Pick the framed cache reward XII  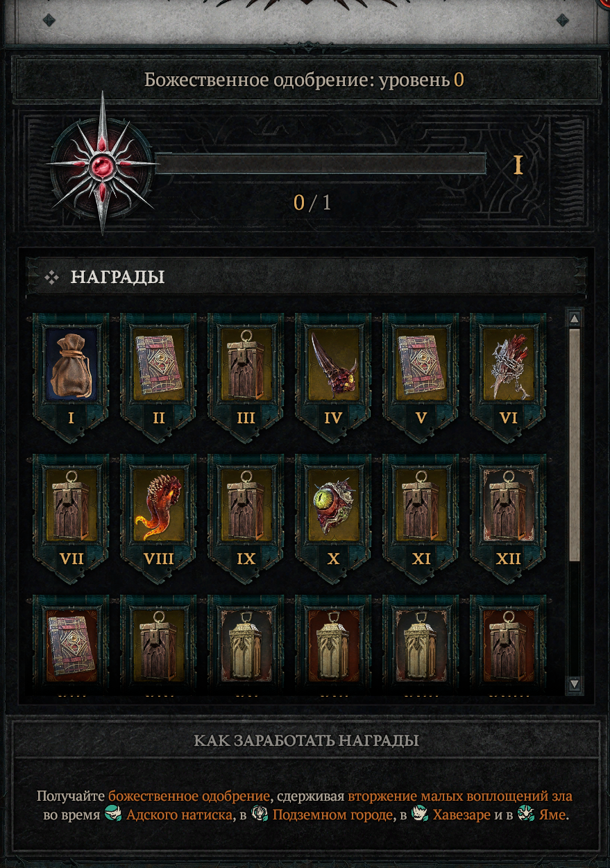click(x=508, y=515)
